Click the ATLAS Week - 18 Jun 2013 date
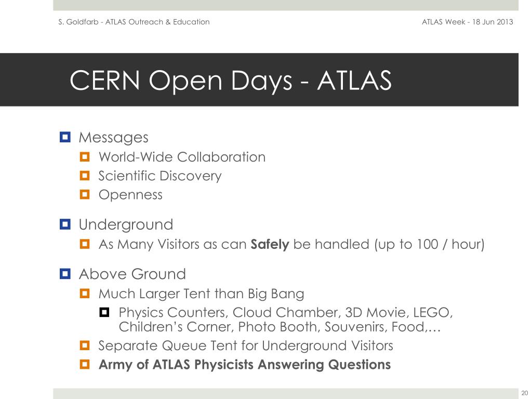532x399 pixels. (467, 22)
